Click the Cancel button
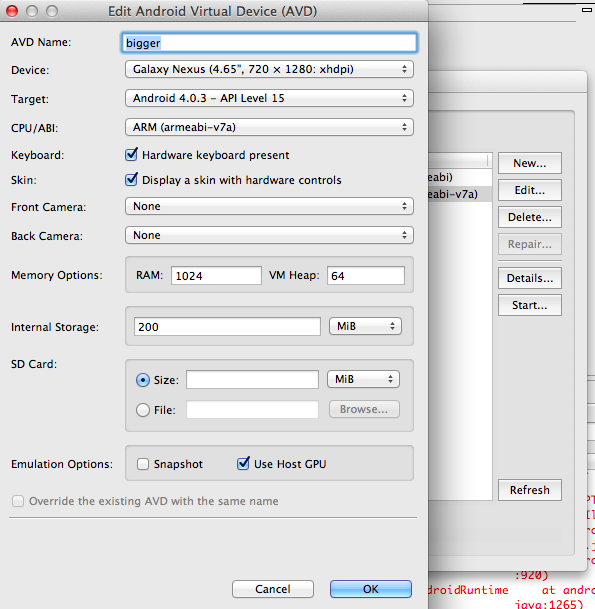The image size is (595, 609). pyautogui.click(x=273, y=589)
